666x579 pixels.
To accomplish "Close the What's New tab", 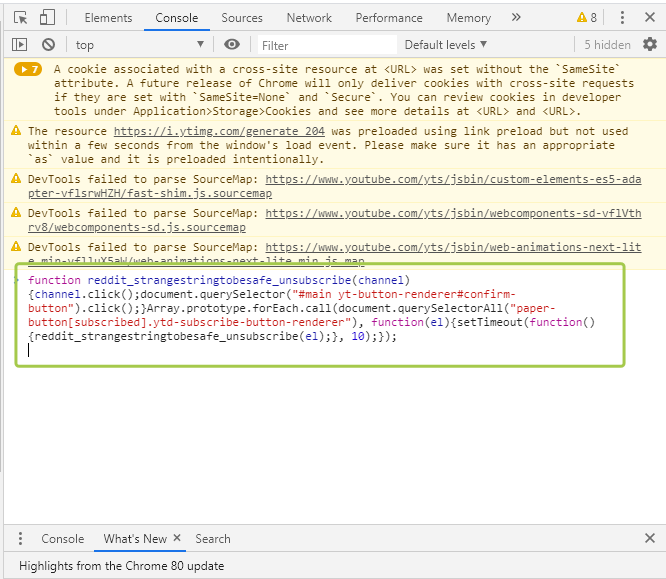I will pyautogui.click(x=177, y=538).
